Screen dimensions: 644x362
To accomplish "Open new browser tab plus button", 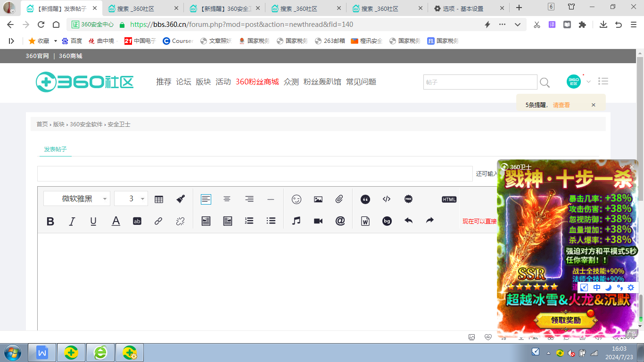I will tap(519, 8).
